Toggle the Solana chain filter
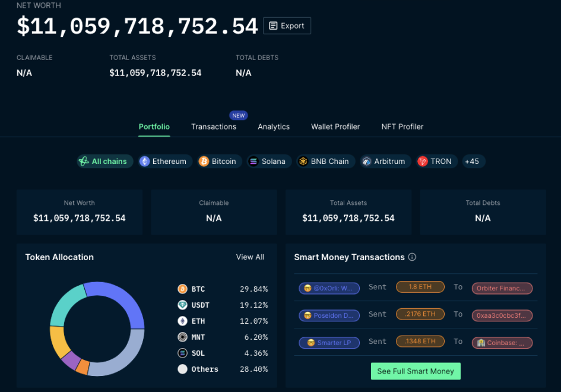The width and height of the screenshot is (561, 392). pos(268,161)
